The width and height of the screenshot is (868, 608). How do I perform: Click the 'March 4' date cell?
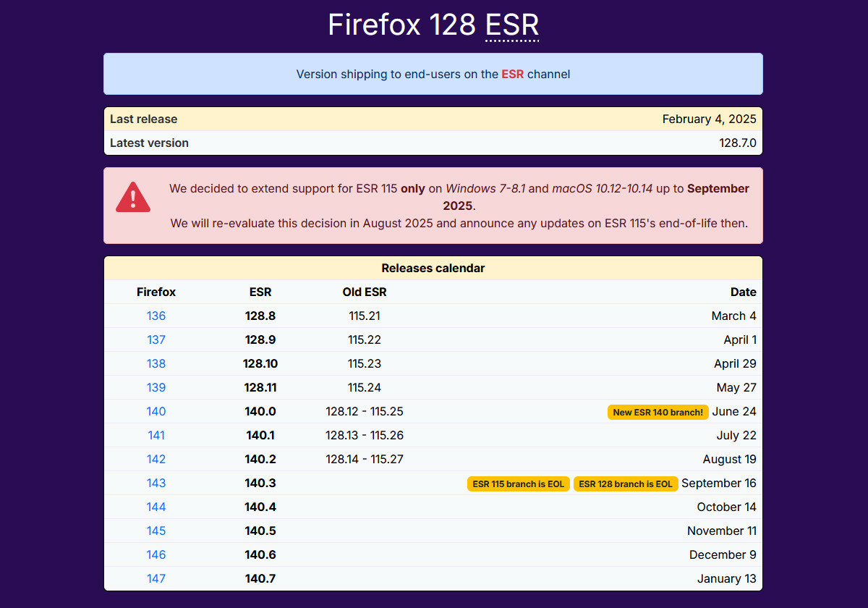pos(733,316)
